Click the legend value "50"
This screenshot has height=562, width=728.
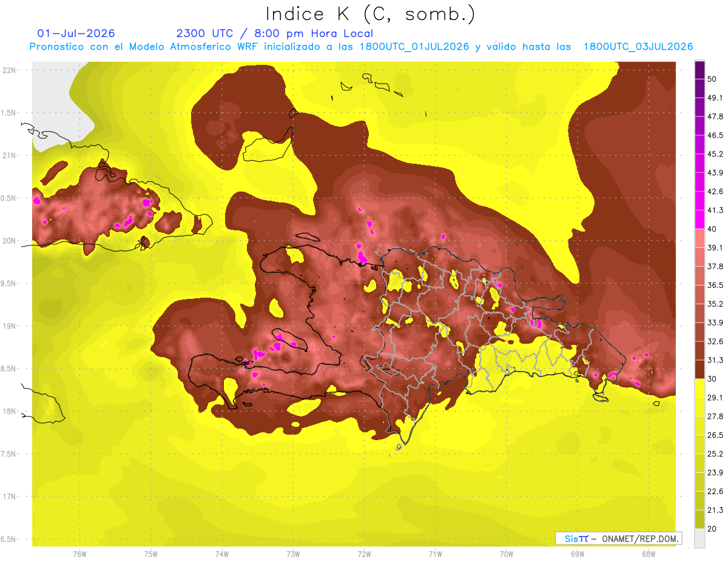coord(712,79)
